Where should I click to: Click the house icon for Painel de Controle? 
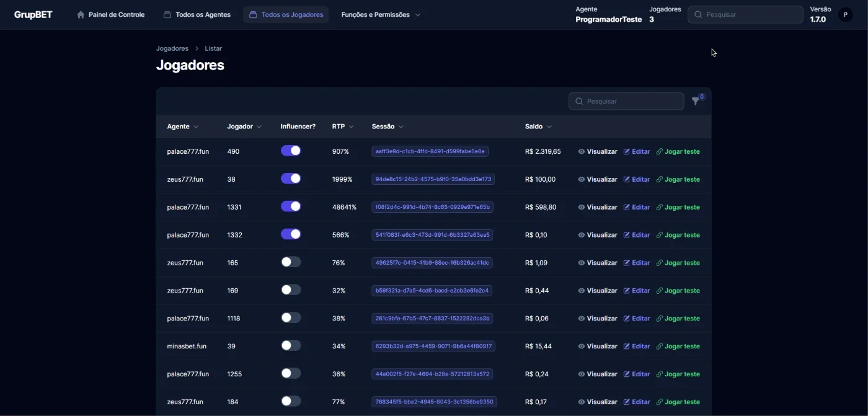[x=81, y=15]
